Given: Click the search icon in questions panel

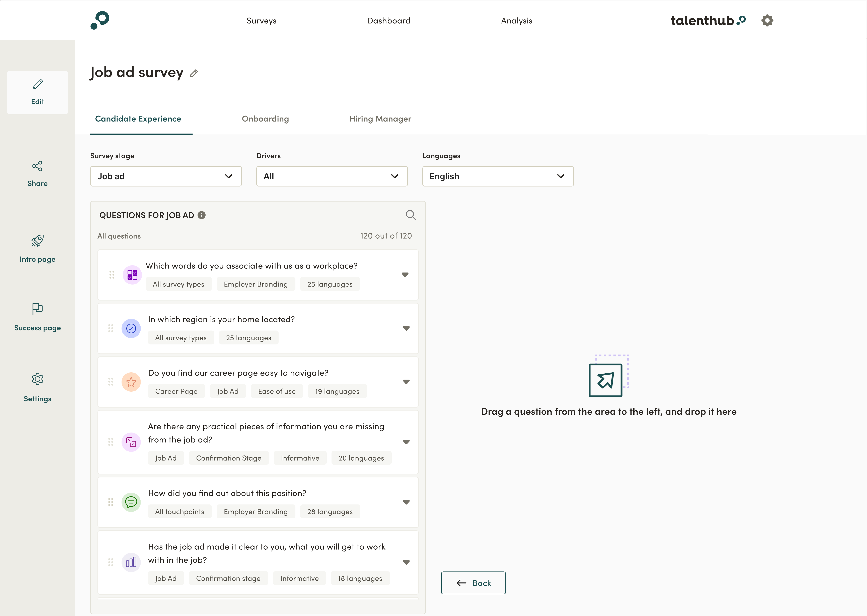Looking at the screenshot, I should [x=410, y=215].
